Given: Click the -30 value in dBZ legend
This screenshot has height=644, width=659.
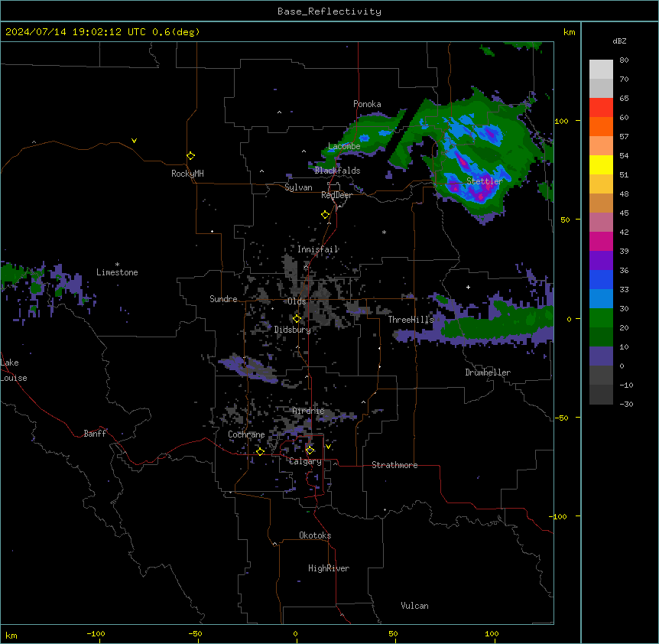Looking at the screenshot, I should click(626, 405).
